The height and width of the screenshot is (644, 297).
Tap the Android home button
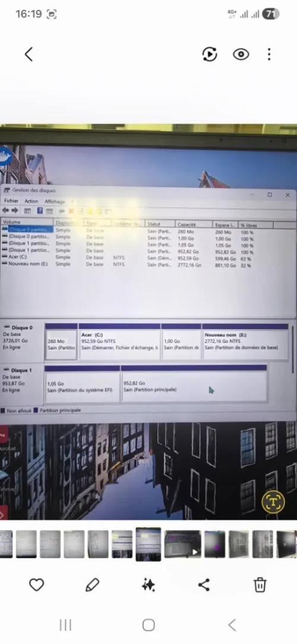click(x=148, y=625)
